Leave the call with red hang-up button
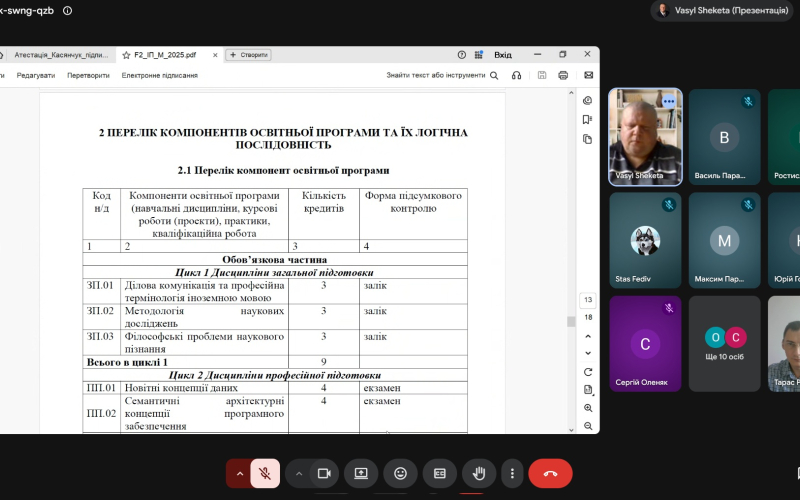 pos(551,473)
